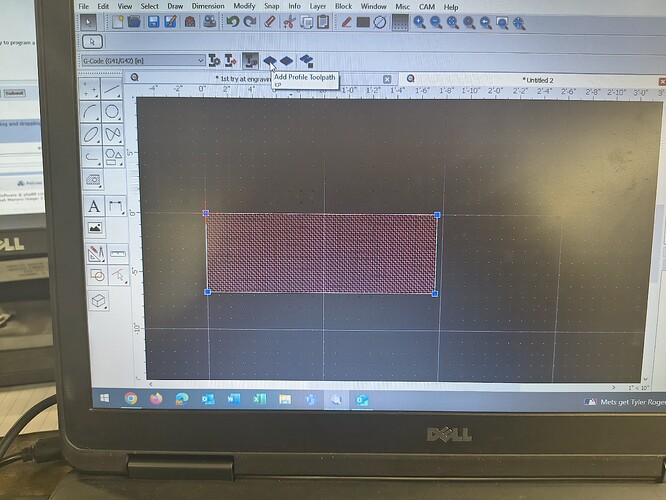Open the G-Code (G41/G42) [in] dropdown
The height and width of the screenshot is (500, 666).
point(143,61)
